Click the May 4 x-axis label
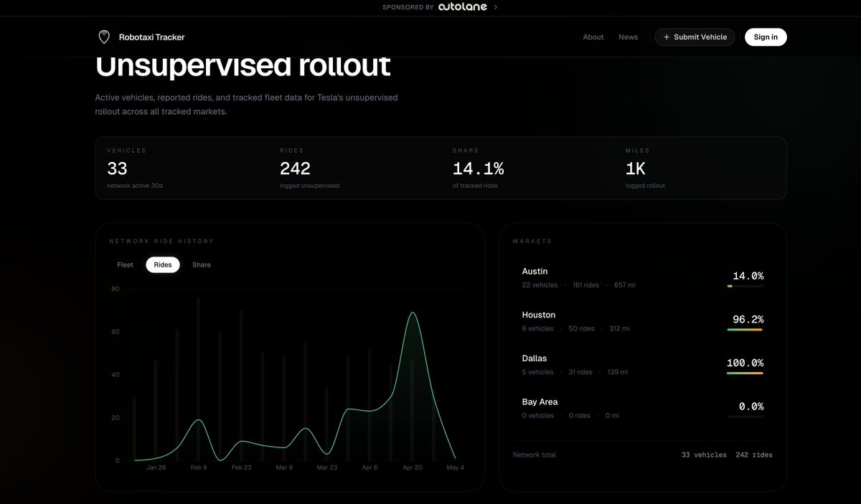Image resolution: width=861 pixels, height=504 pixels. [455, 467]
